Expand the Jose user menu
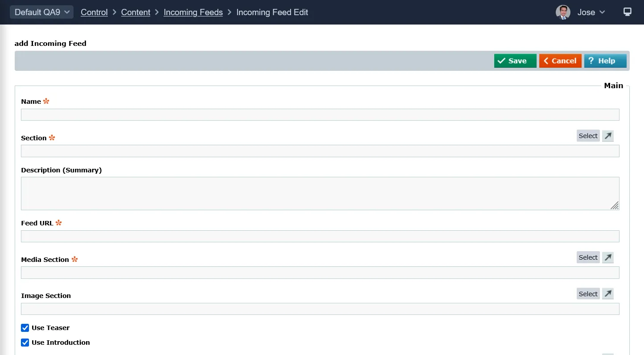Viewport: 644px width, 355px height. click(x=591, y=12)
